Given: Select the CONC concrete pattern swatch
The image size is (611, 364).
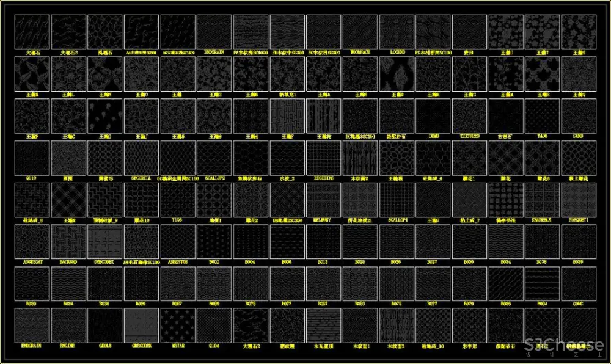Looking at the screenshot, I should pyautogui.click(x=579, y=285).
